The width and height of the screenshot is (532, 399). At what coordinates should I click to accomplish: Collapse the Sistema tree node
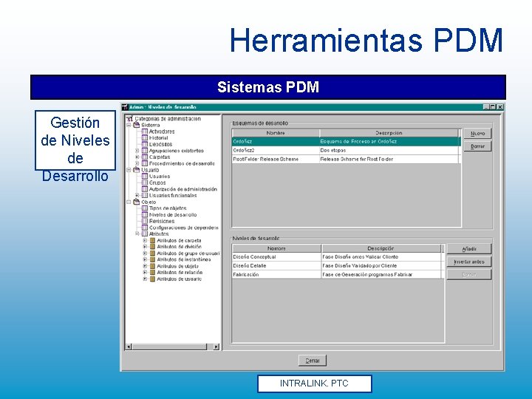click(129, 125)
